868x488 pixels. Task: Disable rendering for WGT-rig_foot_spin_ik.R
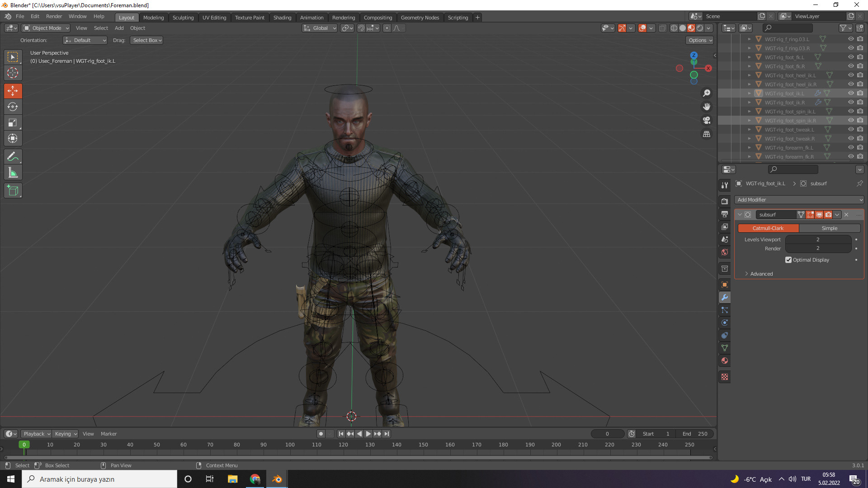860,120
